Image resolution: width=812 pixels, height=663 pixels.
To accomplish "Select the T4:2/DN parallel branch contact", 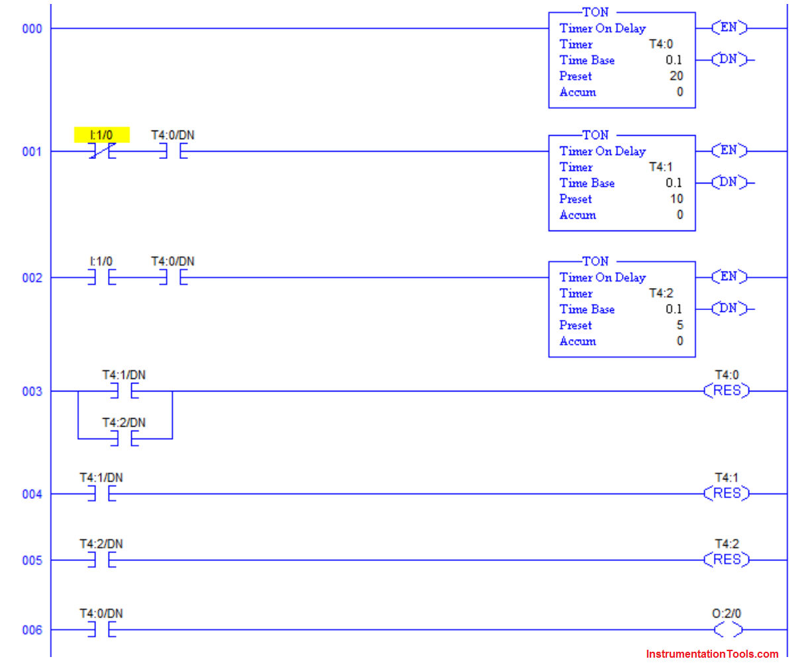I will [x=123, y=437].
